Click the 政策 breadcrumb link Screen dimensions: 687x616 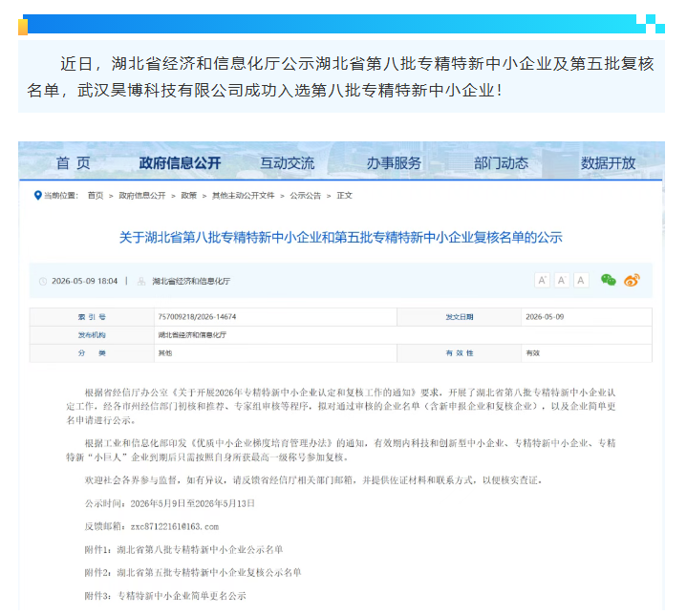click(x=189, y=196)
